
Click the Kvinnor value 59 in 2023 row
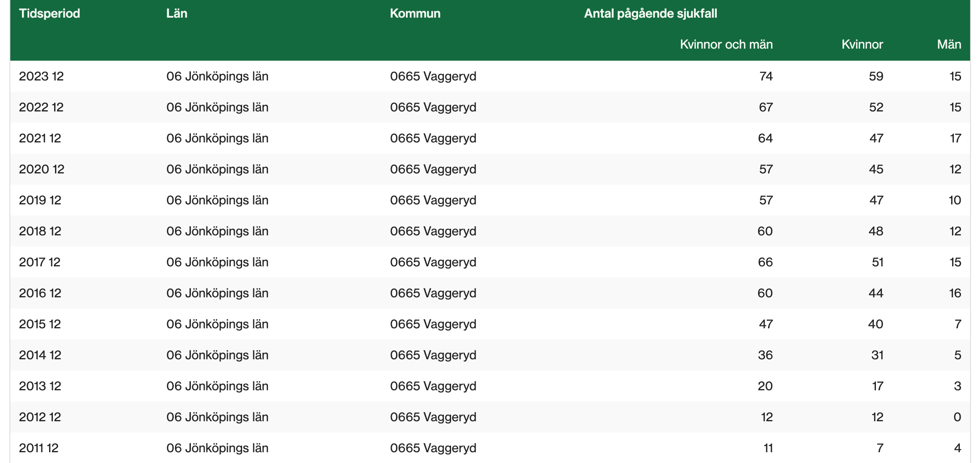click(x=876, y=76)
